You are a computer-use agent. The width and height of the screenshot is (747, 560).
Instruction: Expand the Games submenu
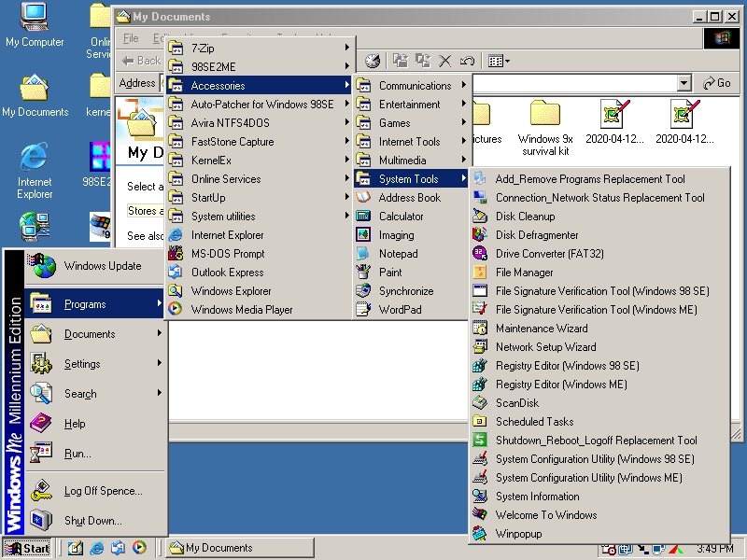tap(411, 123)
